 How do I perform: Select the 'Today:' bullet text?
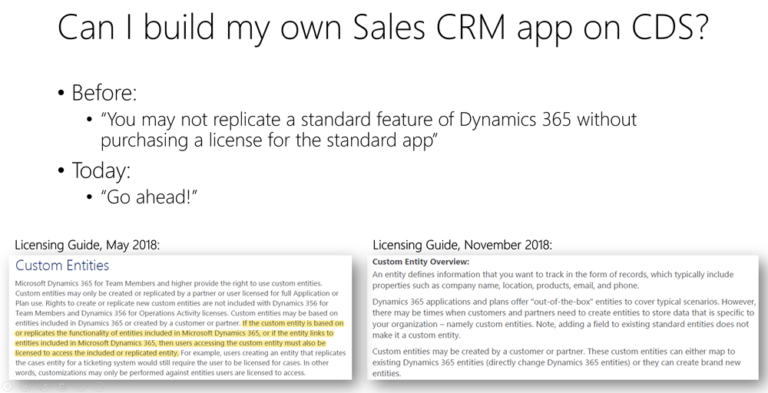101,170
